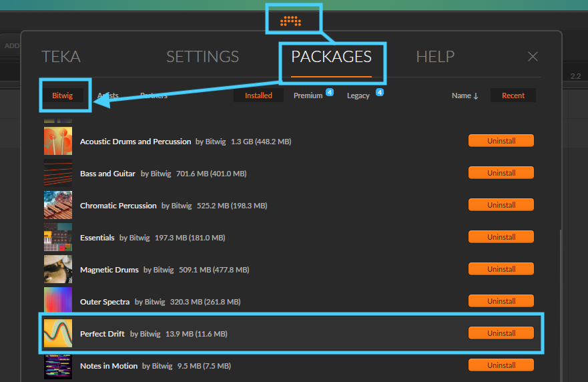Select the Perfect Drift title
This screenshot has width=588, height=382.
[102, 334]
